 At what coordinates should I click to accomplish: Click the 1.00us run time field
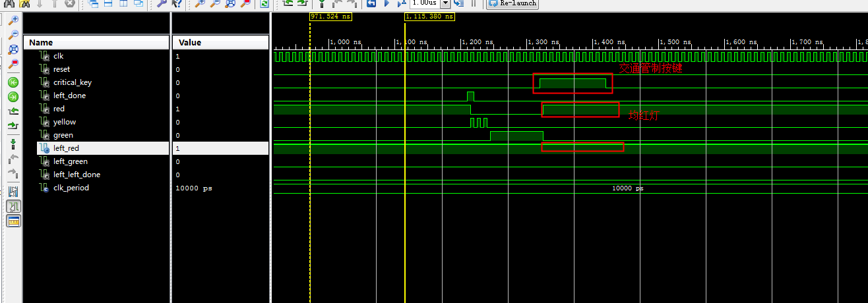(x=424, y=3)
